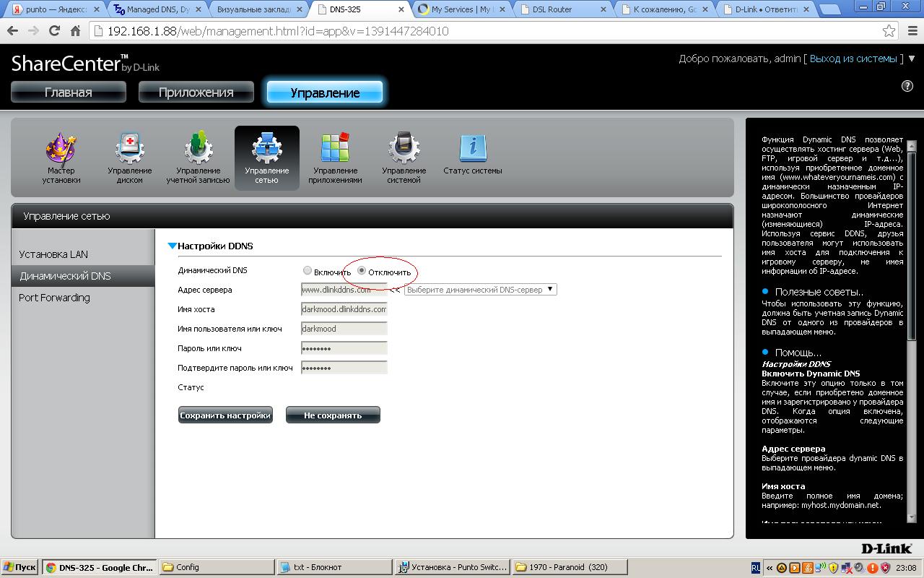Click the Сохранить настройки button

coord(225,415)
